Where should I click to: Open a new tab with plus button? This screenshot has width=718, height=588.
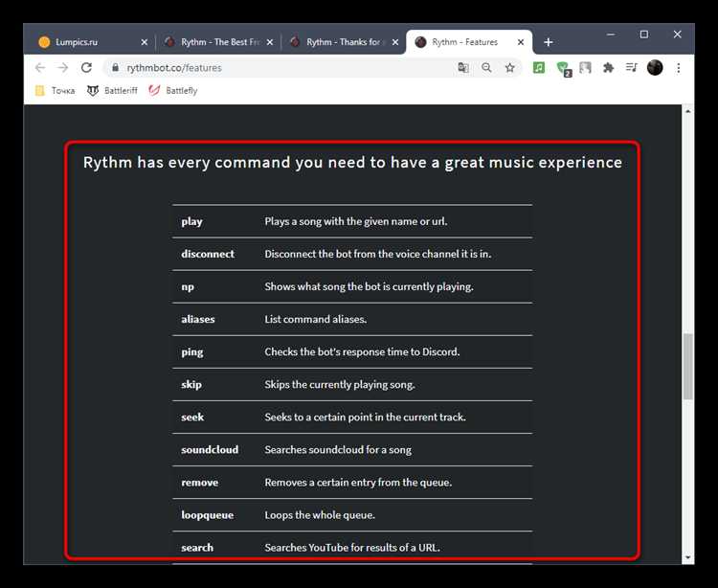pyautogui.click(x=549, y=42)
